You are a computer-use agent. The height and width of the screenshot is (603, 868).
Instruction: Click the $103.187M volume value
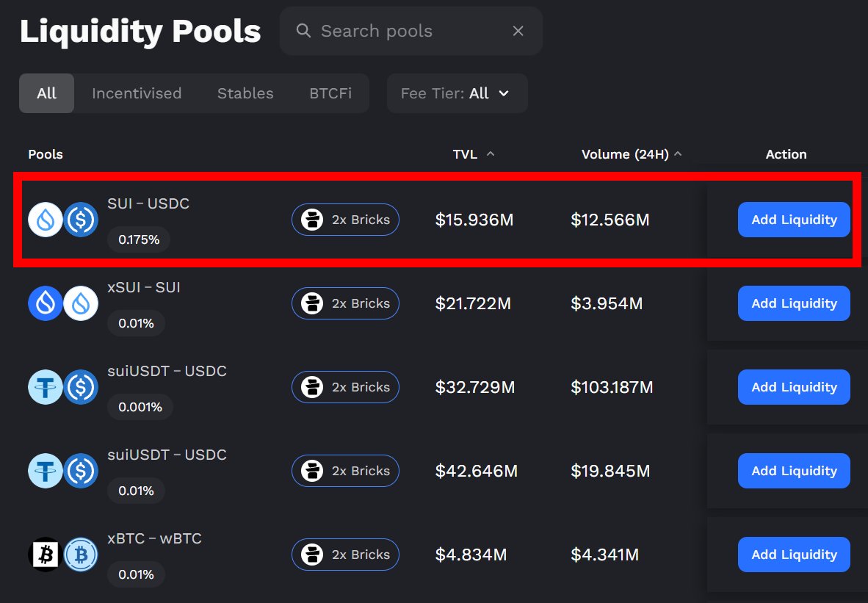(x=612, y=387)
